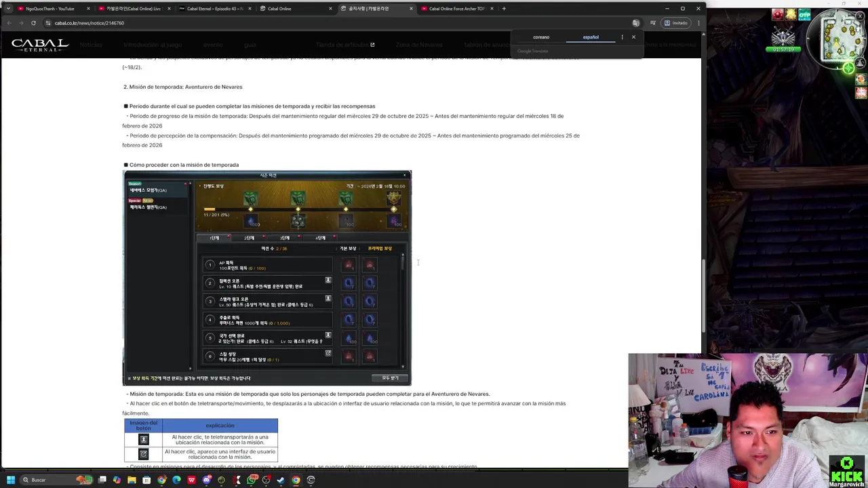Open a new browser tab
Viewport: 868px width, 488px height.
[x=503, y=9]
